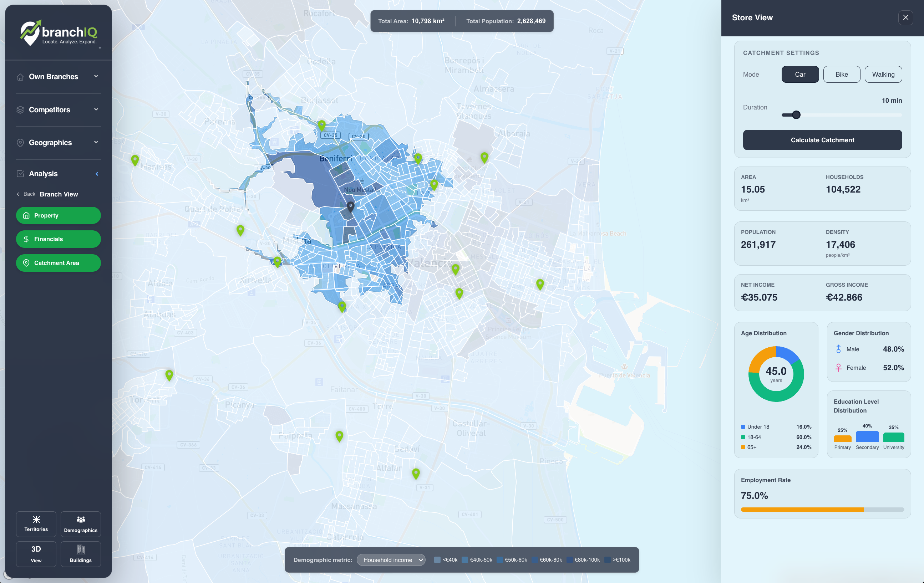The width and height of the screenshot is (924, 583).
Task: Click the Calculate Catchment button
Action: (x=822, y=140)
